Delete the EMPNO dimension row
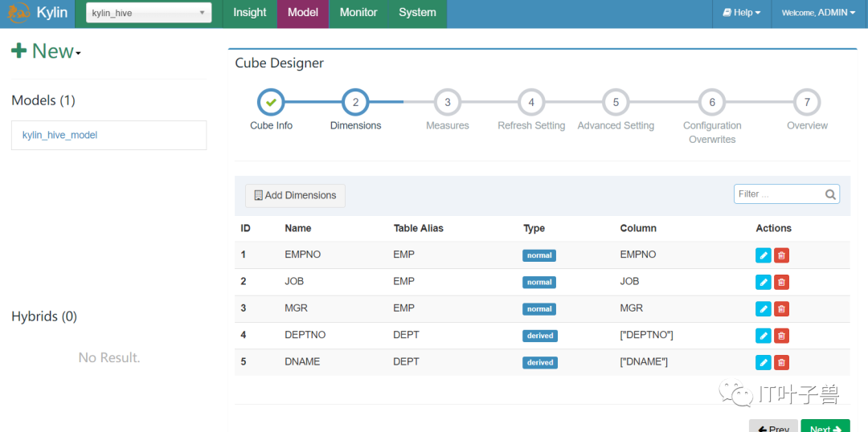 (781, 255)
